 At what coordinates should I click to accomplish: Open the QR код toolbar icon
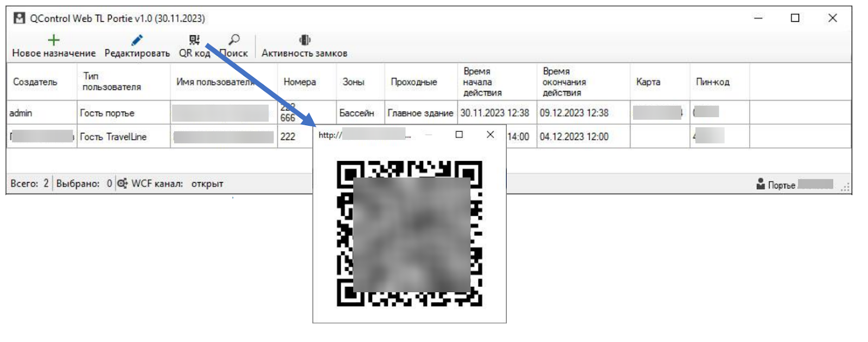click(194, 40)
